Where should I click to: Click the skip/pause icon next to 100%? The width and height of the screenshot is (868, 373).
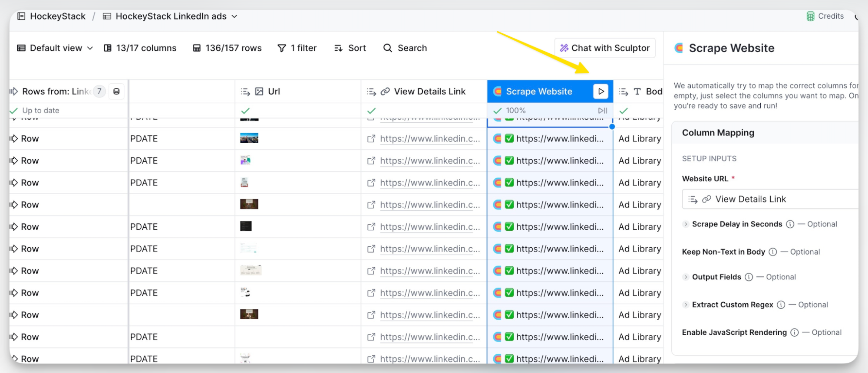[x=602, y=111]
